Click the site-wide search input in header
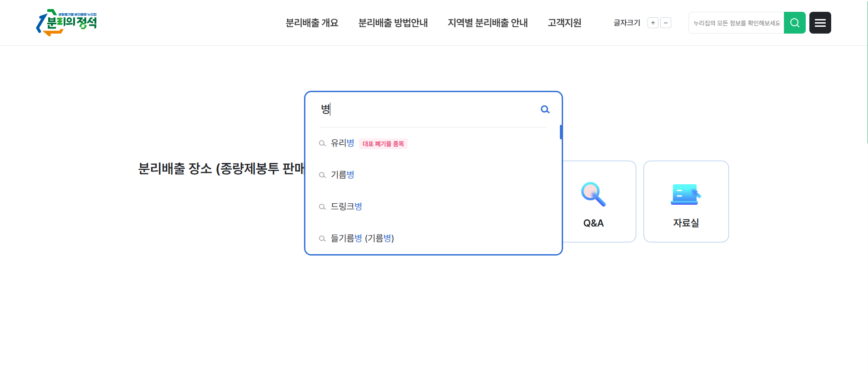Viewport: 868px width, 374px height. pos(736,23)
